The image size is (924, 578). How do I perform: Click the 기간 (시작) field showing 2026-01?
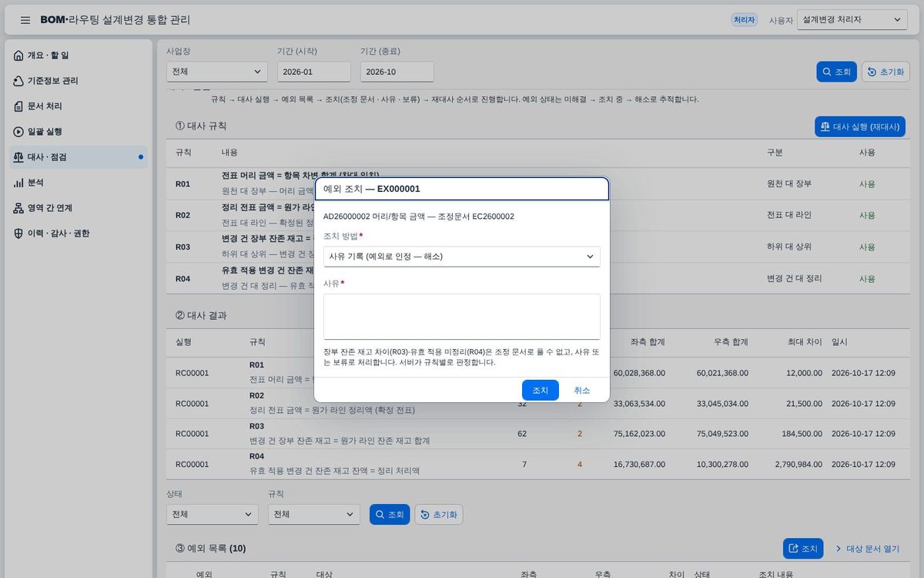click(x=314, y=72)
